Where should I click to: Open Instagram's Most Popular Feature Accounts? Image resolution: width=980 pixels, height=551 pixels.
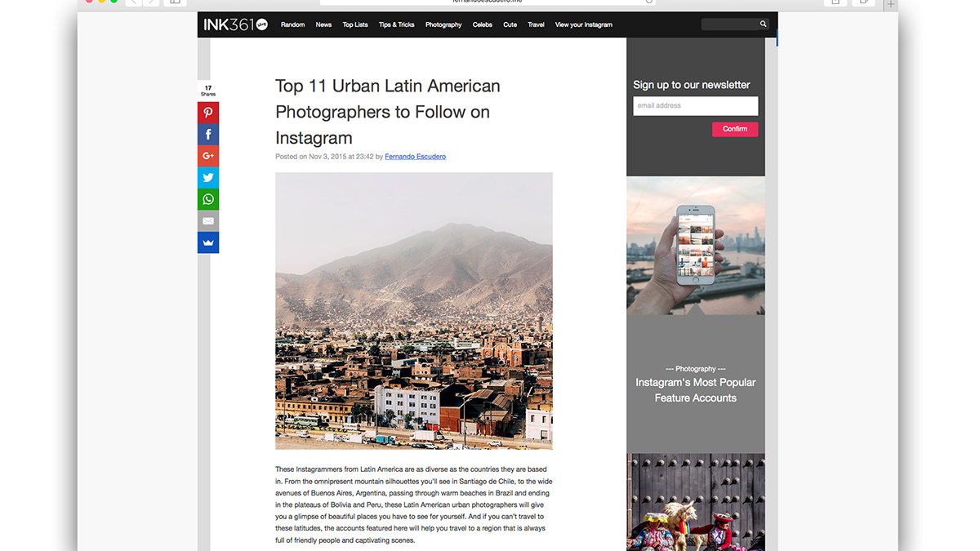click(x=696, y=390)
